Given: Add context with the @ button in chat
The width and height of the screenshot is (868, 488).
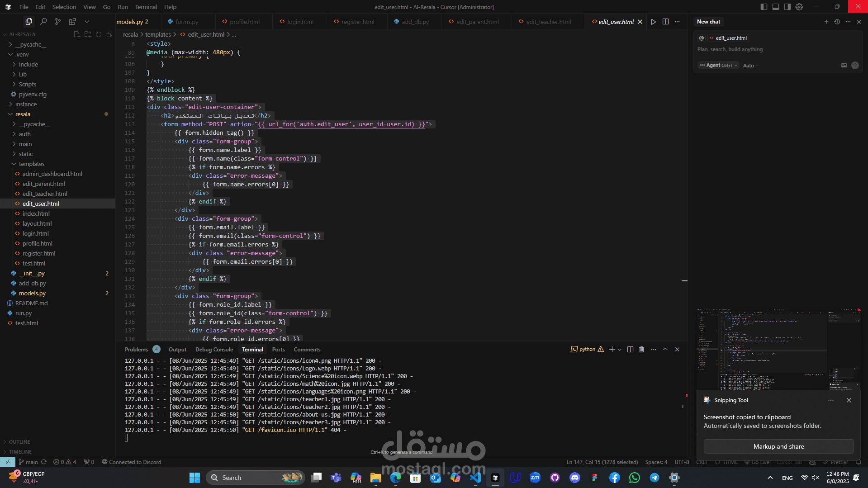Looking at the screenshot, I should pos(702,38).
